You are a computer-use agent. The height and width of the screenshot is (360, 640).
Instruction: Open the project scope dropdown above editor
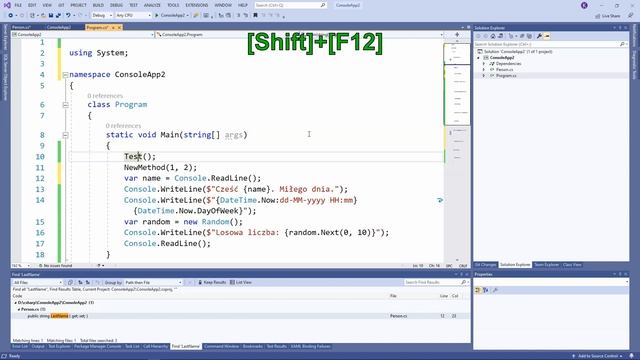83,35
